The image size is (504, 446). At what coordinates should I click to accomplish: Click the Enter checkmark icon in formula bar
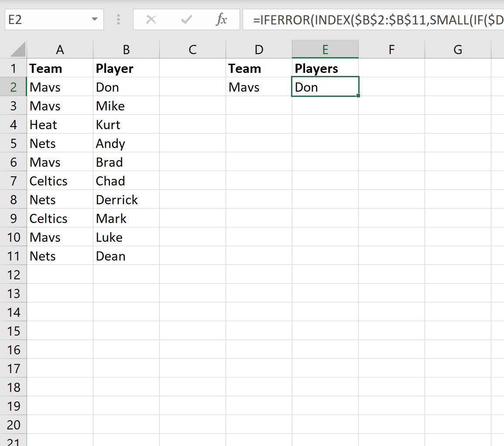pyautogui.click(x=186, y=19)
